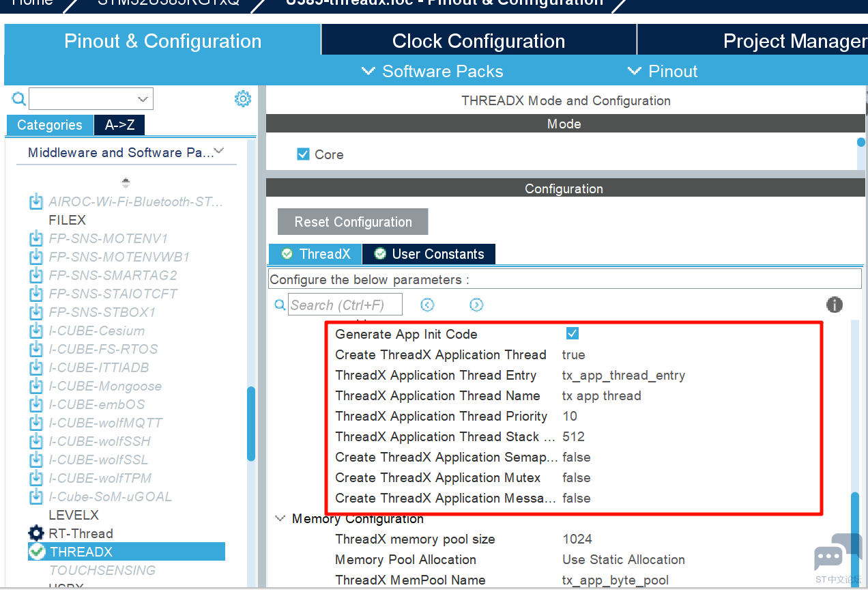Click the gear icon next to RT-Thread

click(35, 533)
